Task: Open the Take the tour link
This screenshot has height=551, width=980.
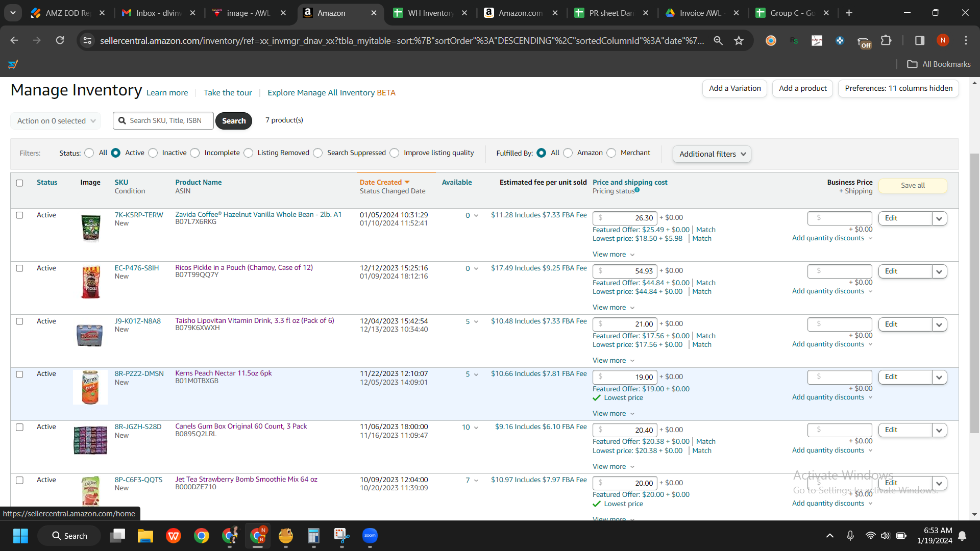Action: (228, 93)
